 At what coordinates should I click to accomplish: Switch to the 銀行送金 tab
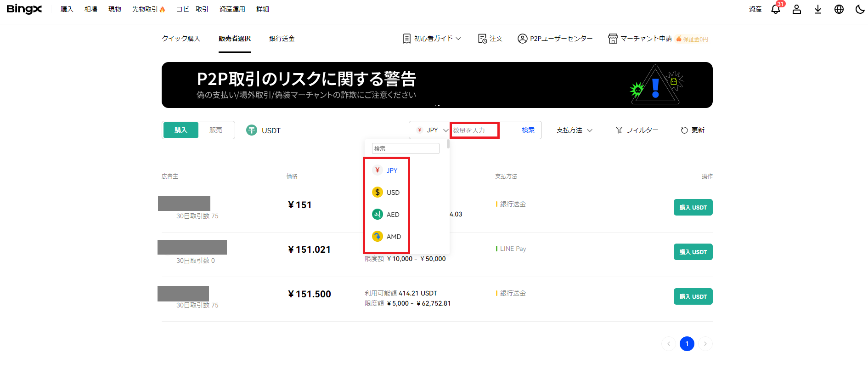pos(282,39)
